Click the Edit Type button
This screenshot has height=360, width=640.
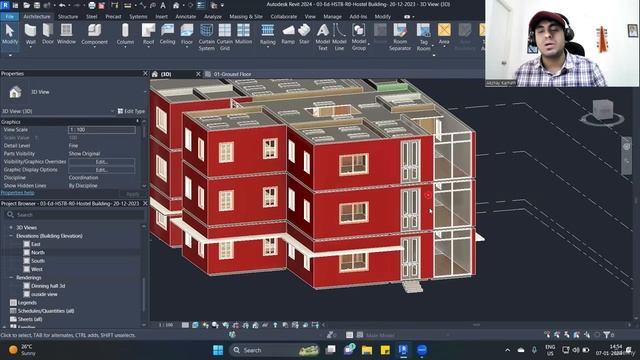[131, 111]
